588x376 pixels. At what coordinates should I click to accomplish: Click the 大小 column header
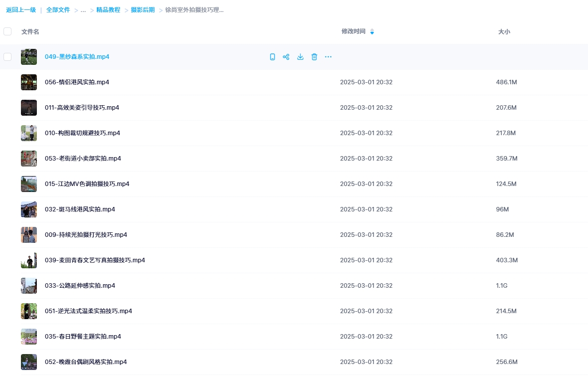point(504,31)
